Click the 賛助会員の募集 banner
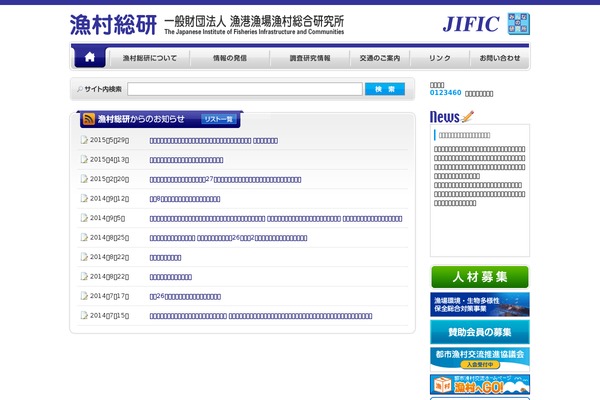Screen dimensions: 600x400 pyautogui.click(x=480, y=332)
